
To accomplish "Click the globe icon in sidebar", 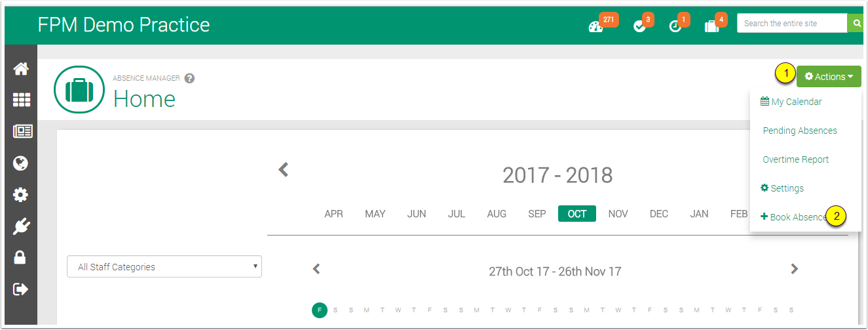I will pyautogui.click(x=21, y=163).
